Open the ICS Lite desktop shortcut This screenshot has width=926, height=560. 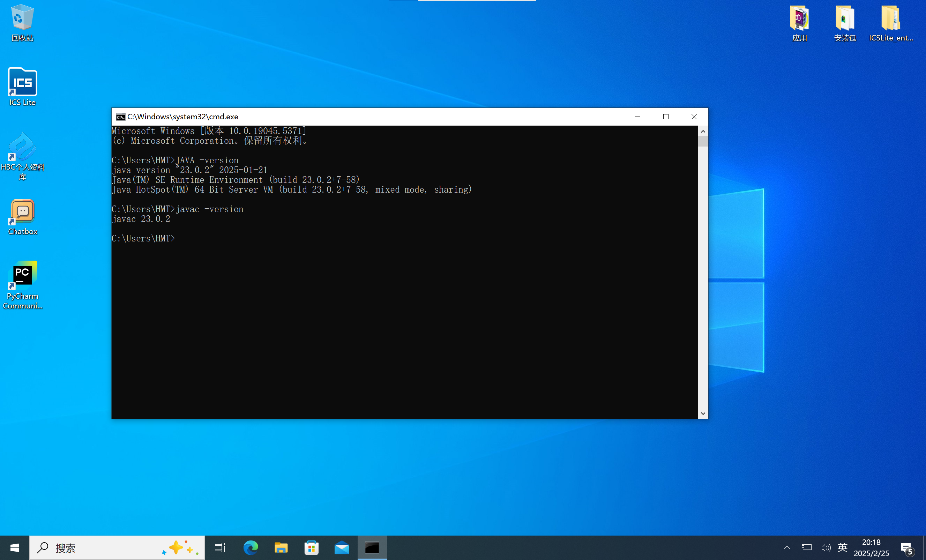point(23,83)
